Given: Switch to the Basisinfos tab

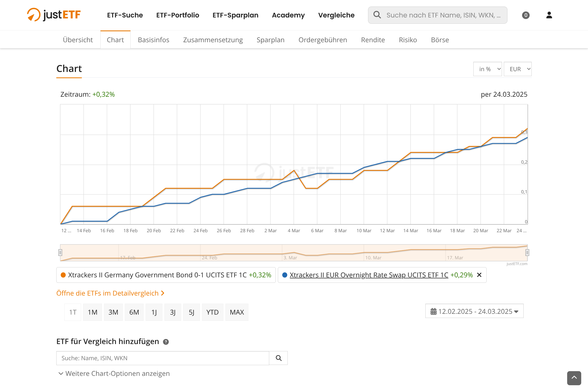Looking at the screenshot, I should [154, 40].
